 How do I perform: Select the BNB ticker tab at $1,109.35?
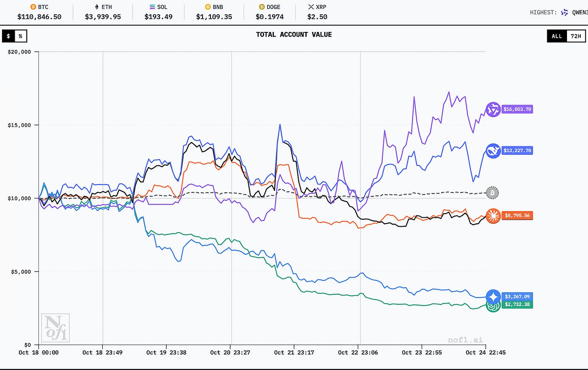214,12
